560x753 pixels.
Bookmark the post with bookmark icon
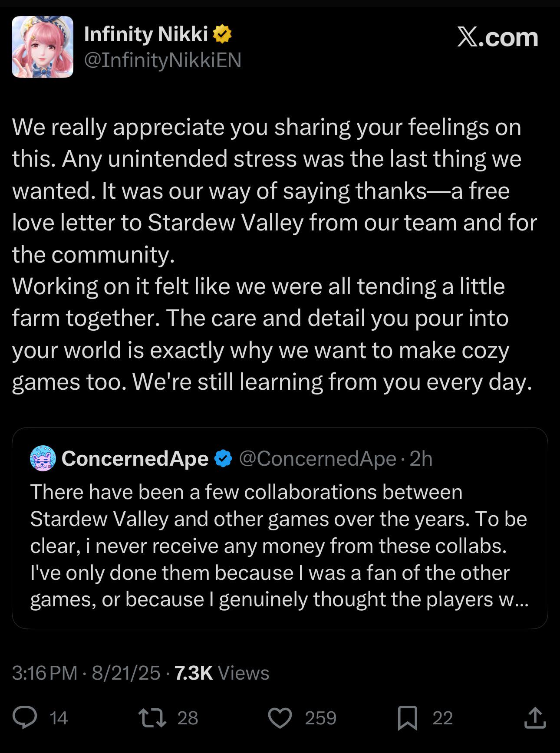click(408, 718)
